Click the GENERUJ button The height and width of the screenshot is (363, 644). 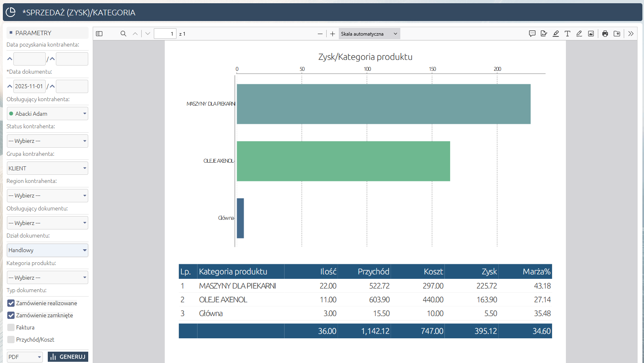(68, 357)
